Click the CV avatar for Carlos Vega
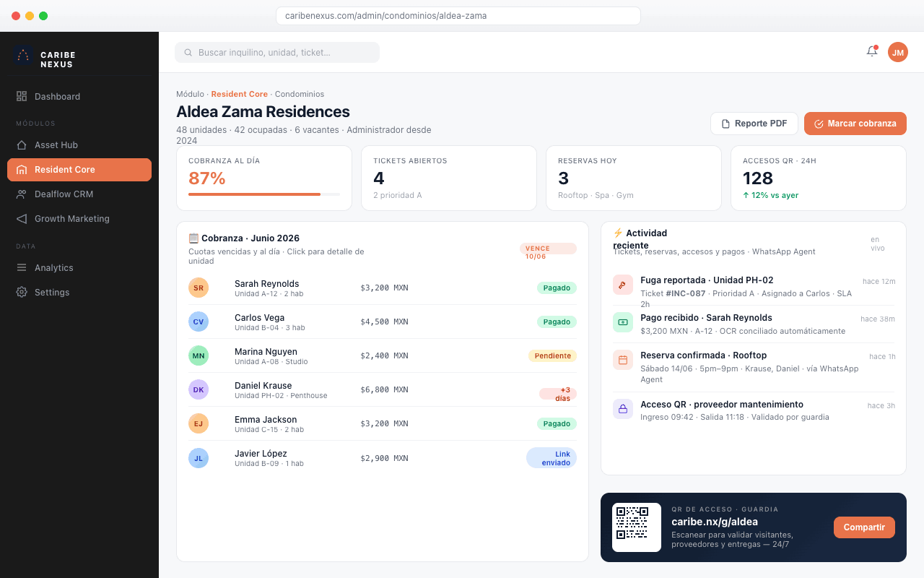924x578 pixels. (x=199, y=322)
